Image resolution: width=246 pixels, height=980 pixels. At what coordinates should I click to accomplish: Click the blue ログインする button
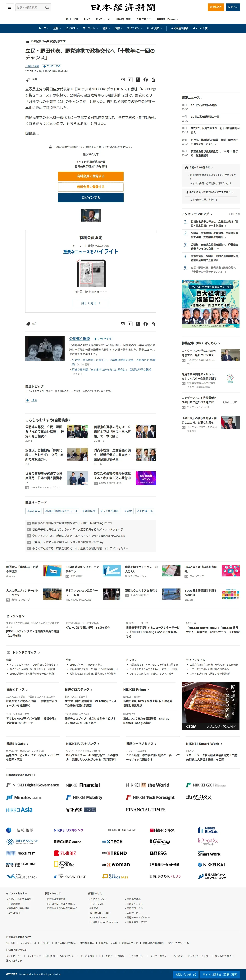pos(91,197)
